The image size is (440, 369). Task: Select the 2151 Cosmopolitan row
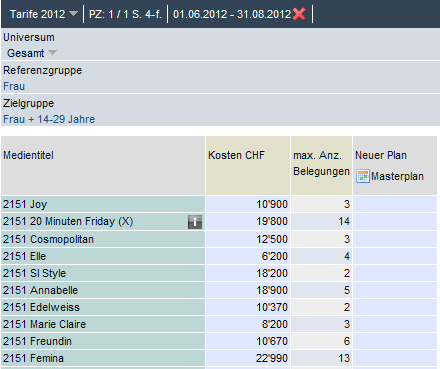click(103, 239)
